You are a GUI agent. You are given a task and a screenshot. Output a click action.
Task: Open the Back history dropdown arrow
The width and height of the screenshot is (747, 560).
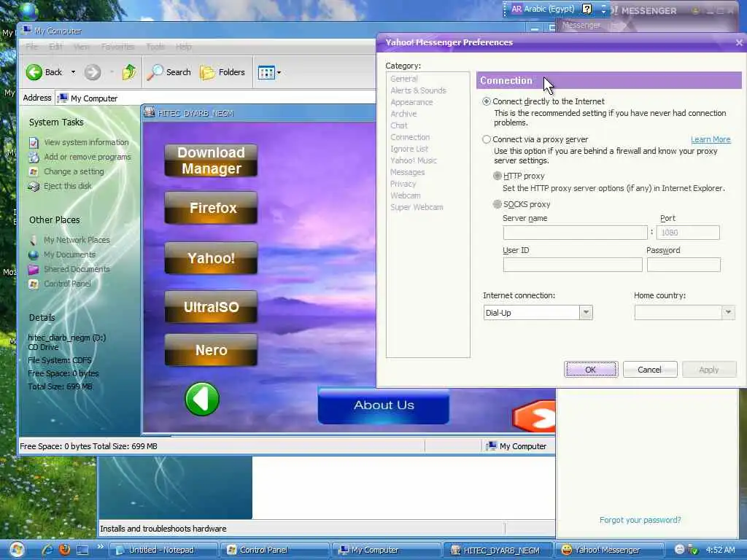click(73, 72)
